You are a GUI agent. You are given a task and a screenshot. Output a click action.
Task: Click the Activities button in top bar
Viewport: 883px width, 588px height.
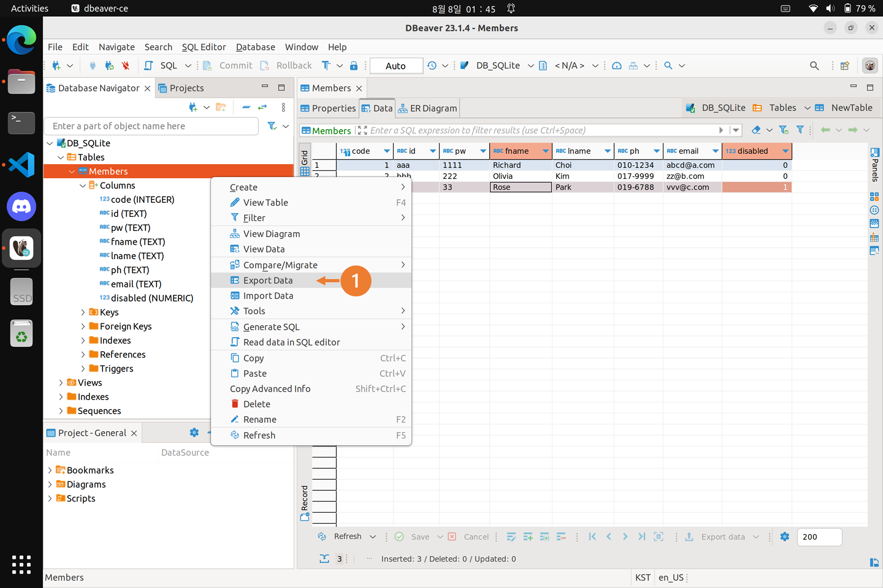[30, 8]
